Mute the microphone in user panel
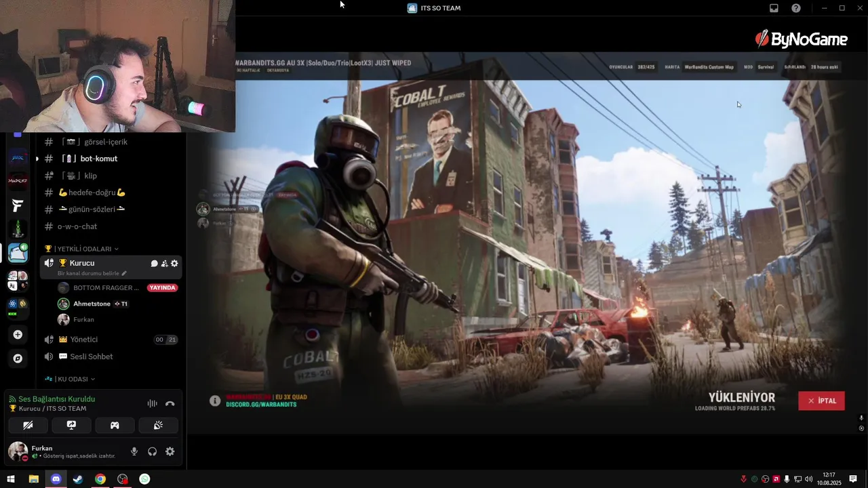Image resolution: width=868 pixels, height=488 pixels. (x=134, y=451)
